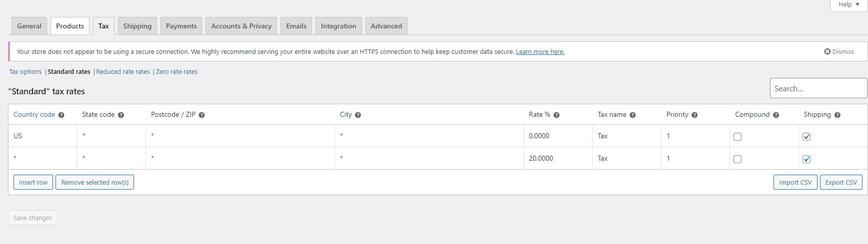Click the Compound column help icon
This screenshot has height=244, width=868.
776,115
